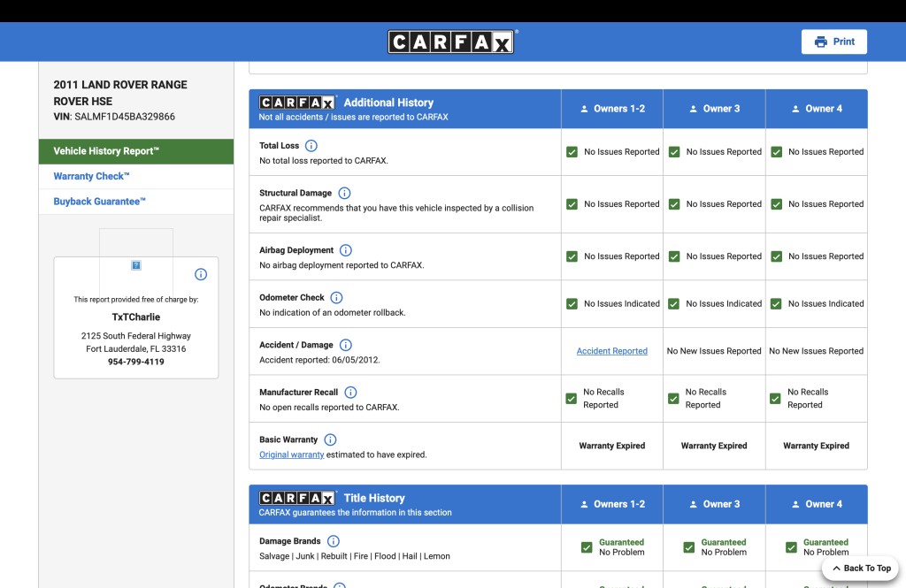Click Total Loss check for Owner 4
Image resolution: width=906 pixels, height=588 pixels.
click(x=777, y=152)
